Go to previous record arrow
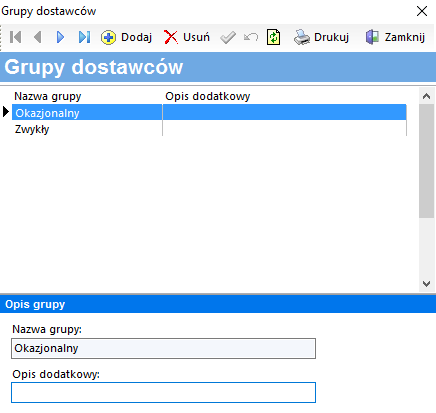Screen dimensions: 436x413 tap(38, 37)
